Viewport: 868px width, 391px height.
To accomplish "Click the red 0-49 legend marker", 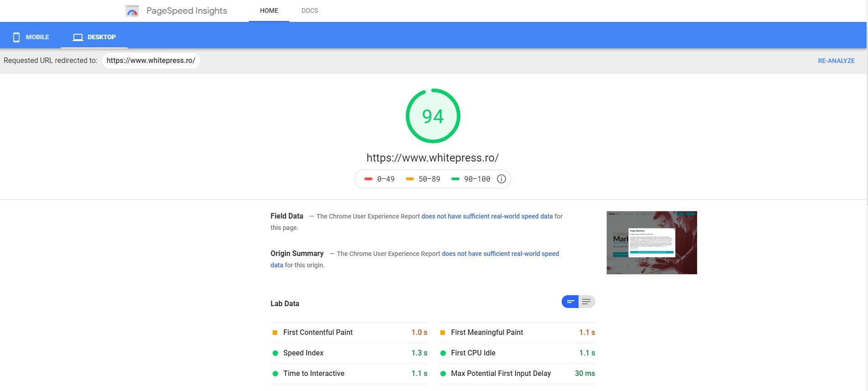I will click(x=368, y=179).
